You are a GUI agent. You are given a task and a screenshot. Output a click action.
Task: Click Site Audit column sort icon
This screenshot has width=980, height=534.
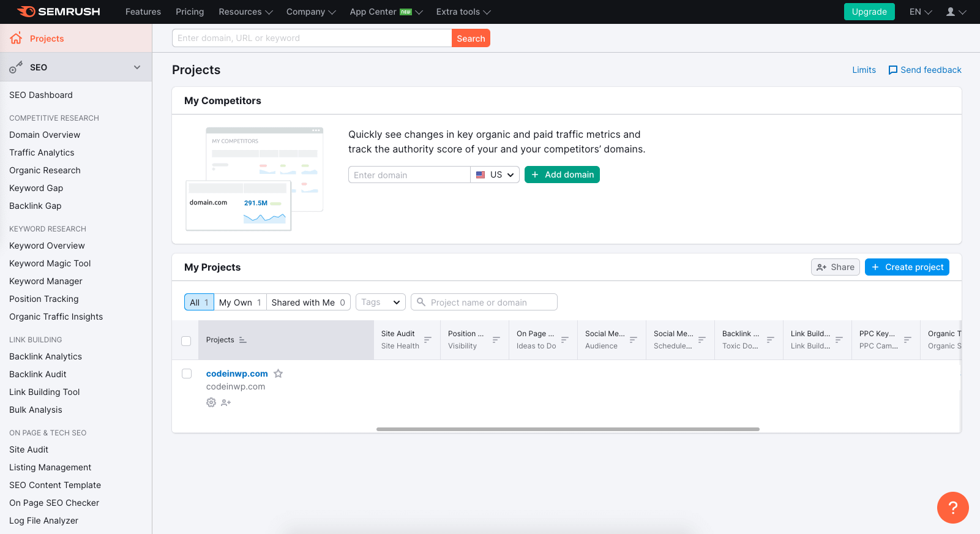[428, 339]
